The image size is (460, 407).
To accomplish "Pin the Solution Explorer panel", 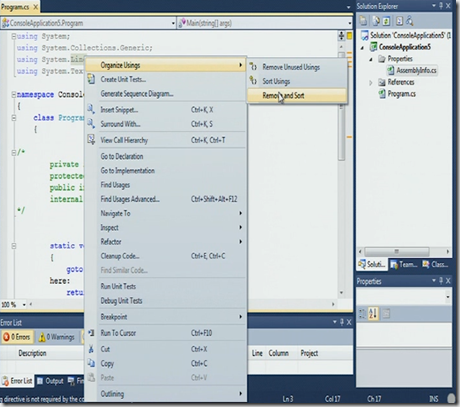I will tap(441, 5).
